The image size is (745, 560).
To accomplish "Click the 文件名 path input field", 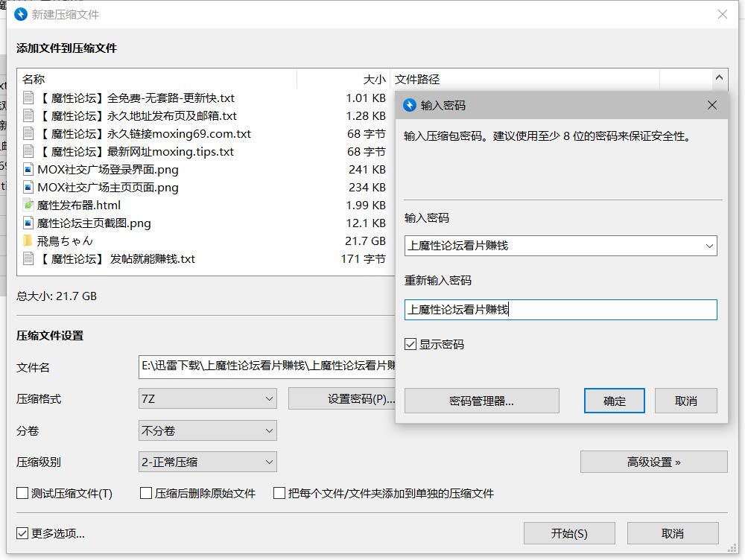I will point(267,366).
